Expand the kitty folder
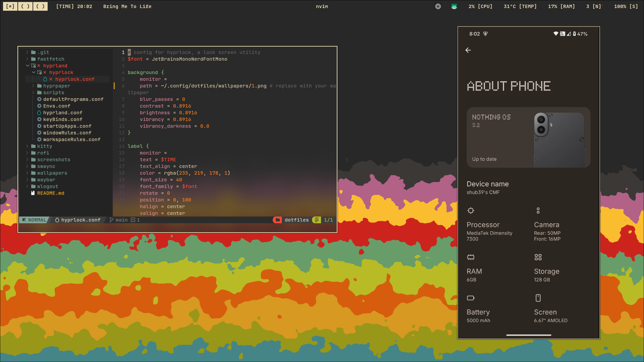This screenshot has width=644, height=362. 28,146
